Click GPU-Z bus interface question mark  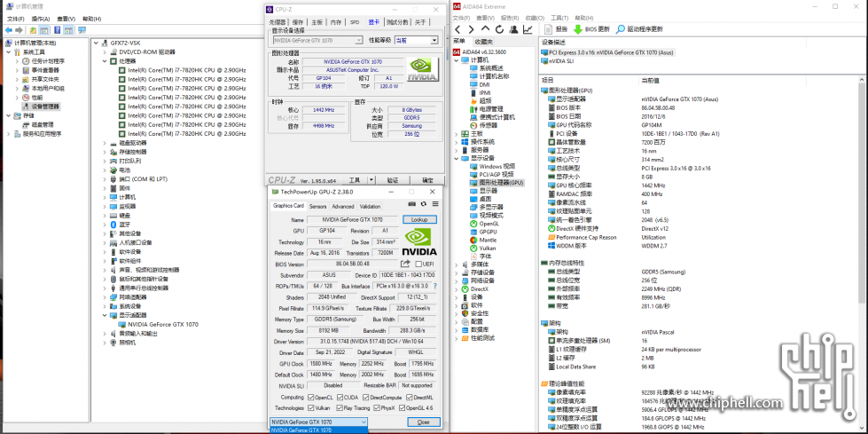[x=434, y=286]
